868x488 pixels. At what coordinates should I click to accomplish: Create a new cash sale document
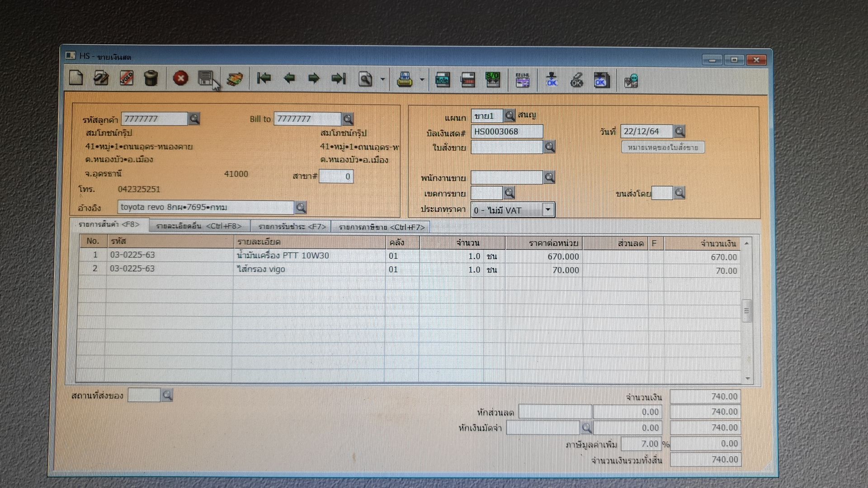tap(76, 78)
